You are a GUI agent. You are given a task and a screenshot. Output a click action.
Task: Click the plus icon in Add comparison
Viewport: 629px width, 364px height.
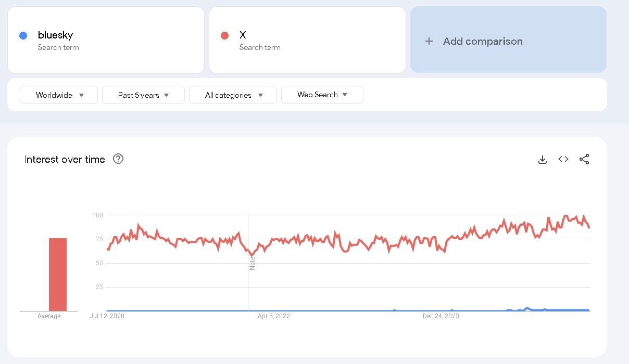pos(429,41)
